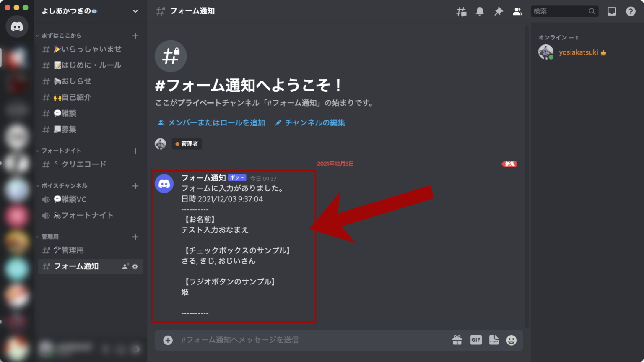Open the emoji picker
This screenshot has width=644, height=362.
(x=511, y=340)
